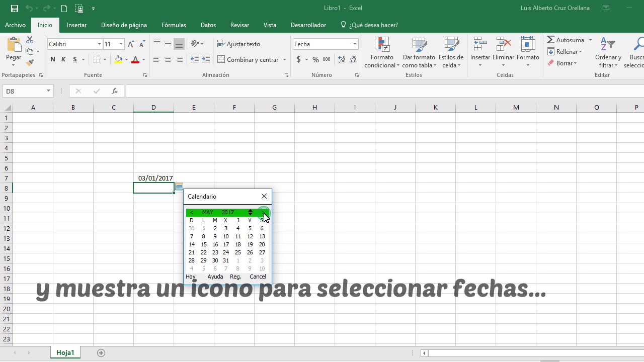Click the thousands separator 000 icon
The width and height of the screenshot is (644, 362).
pos(327,59)
